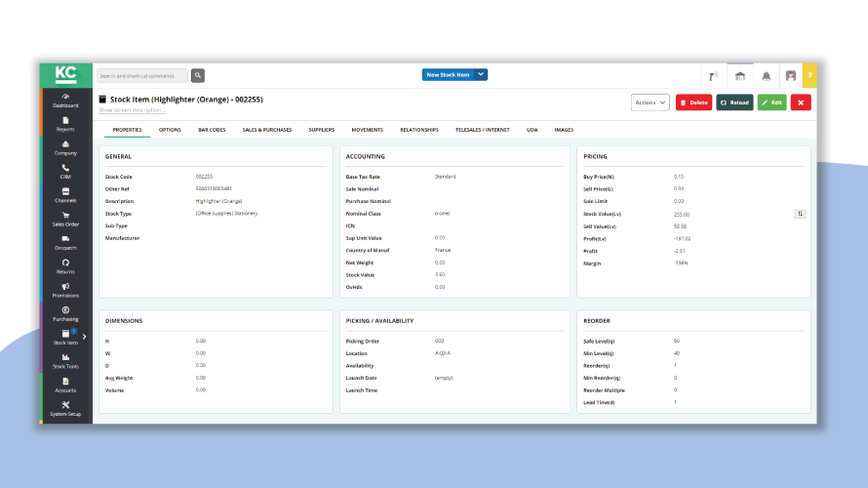Expand the Stock Item sidebar chevron

(x=84, y=336)
